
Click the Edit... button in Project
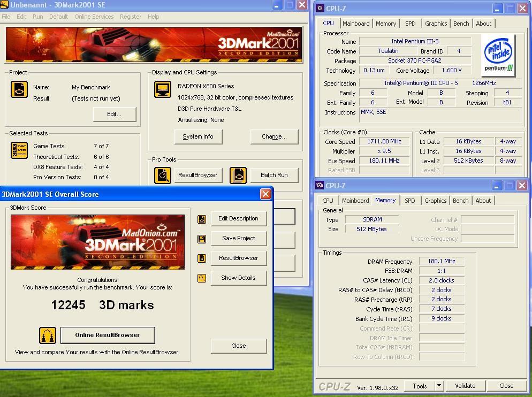coord(115,114)
